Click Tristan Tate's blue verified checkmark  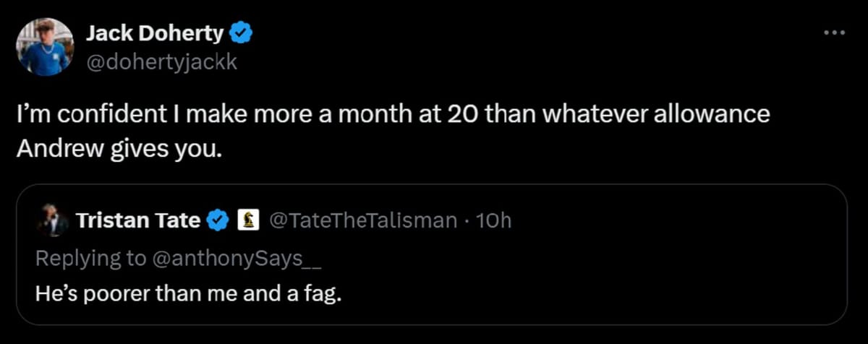tap(218, 220)
